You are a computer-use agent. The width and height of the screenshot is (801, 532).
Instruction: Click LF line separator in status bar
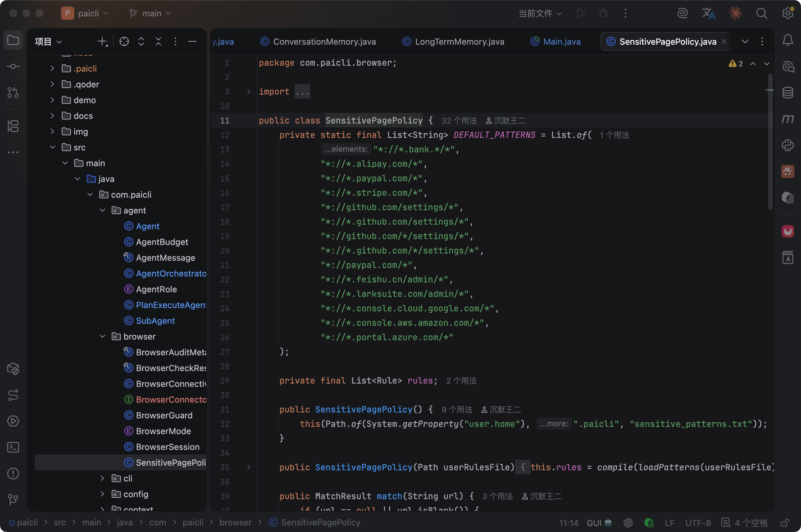click(669, 523)
